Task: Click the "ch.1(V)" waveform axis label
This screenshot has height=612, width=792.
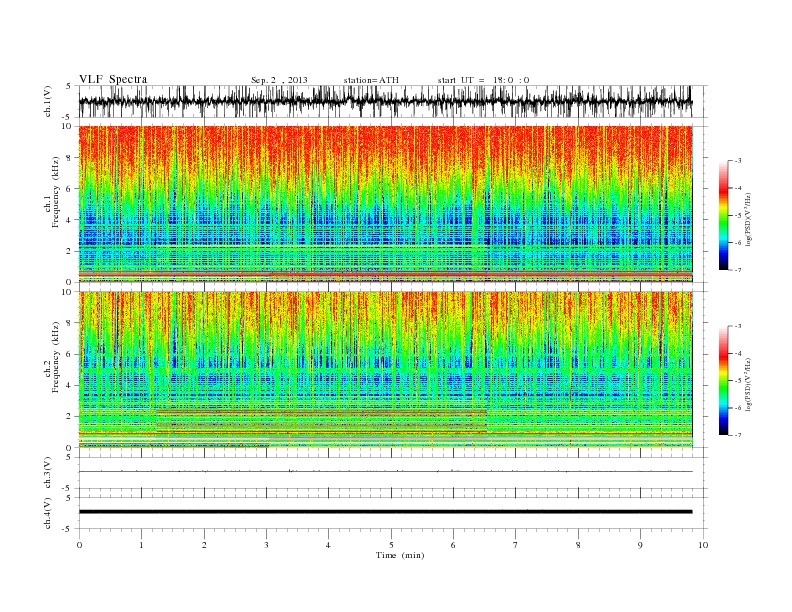Action: (x=48, y=101)
